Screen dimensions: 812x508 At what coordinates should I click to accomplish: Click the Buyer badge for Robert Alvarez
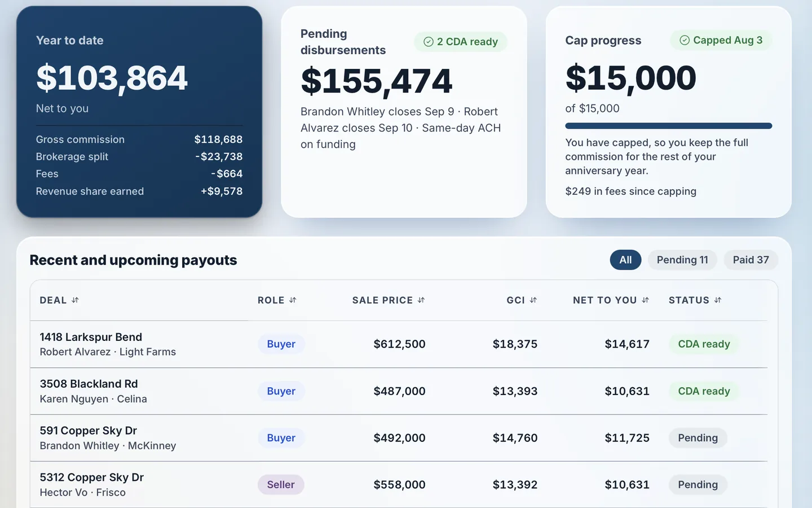[281, 344]
